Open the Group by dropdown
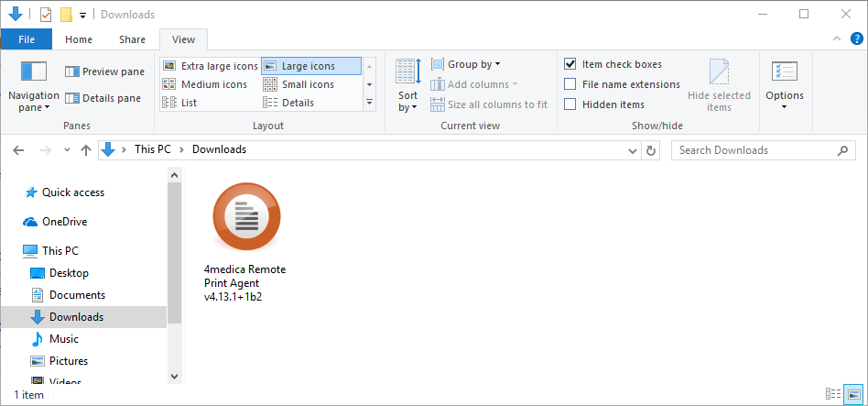This screenshot has height=406, width=868. (465, 64)
